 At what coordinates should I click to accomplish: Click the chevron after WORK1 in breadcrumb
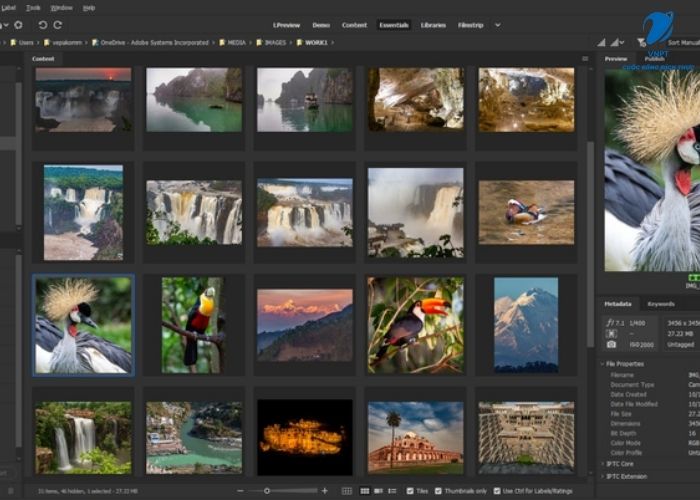click(333, 42)
